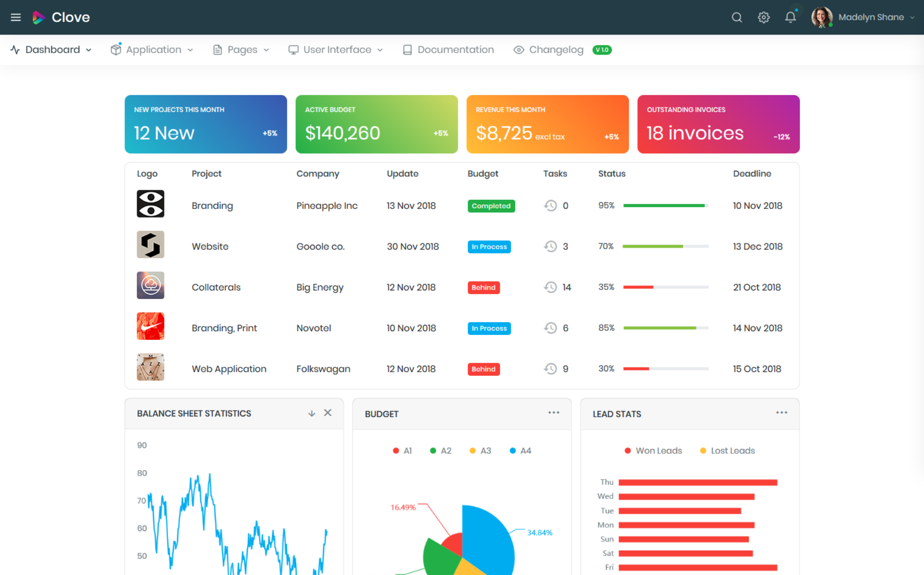Toggle the A4 legend series
This screenshot has width=924, height=575.
(x=521, y=451)
